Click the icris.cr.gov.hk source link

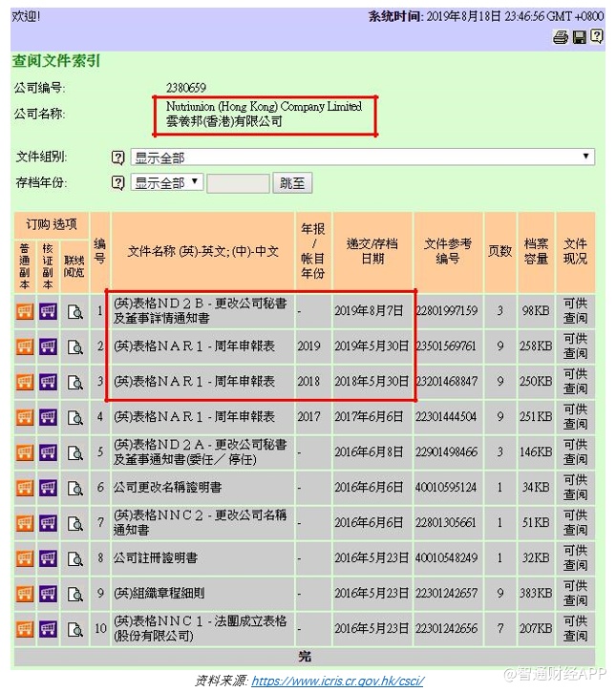tap(337, 681)
